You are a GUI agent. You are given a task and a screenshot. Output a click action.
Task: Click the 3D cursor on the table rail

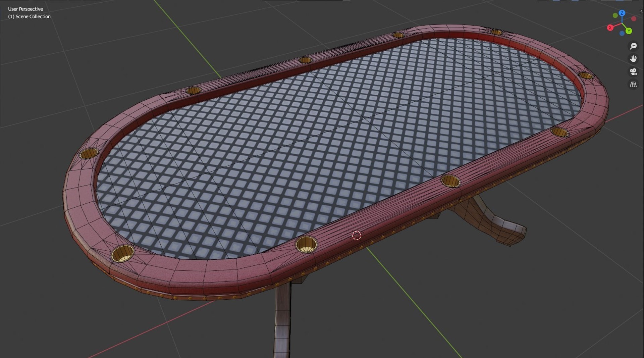point(357,236)
